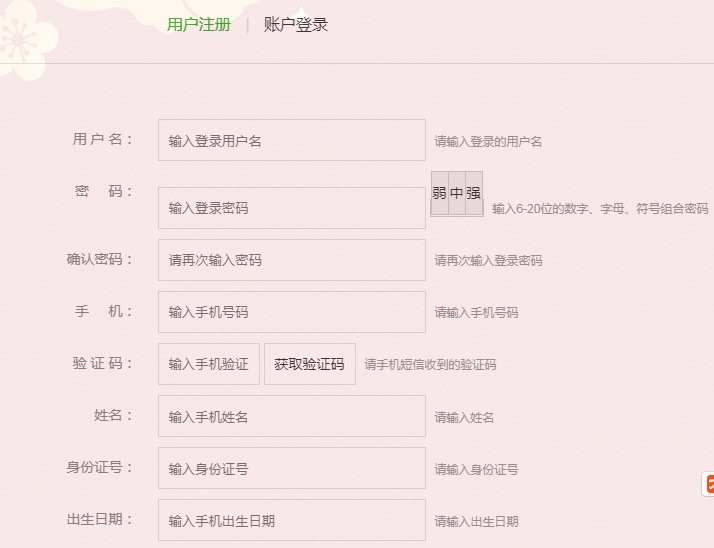714x548 pixels.
Task: Click the 身份证号: label
Action: (100, 467)
